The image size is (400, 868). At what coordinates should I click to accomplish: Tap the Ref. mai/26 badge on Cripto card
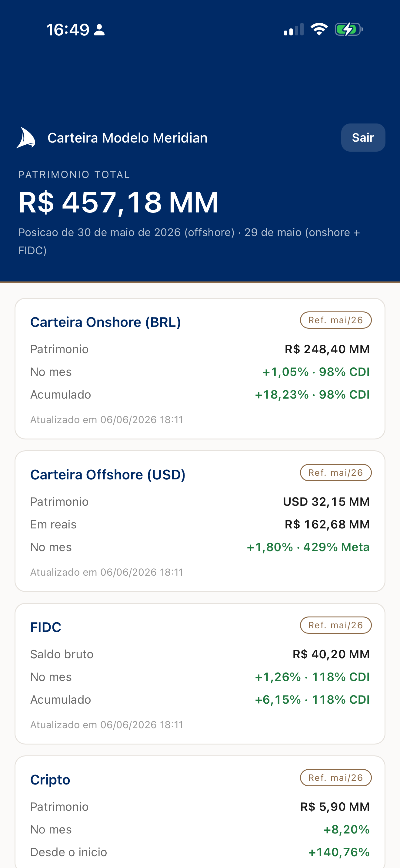(x=335, y=778)
